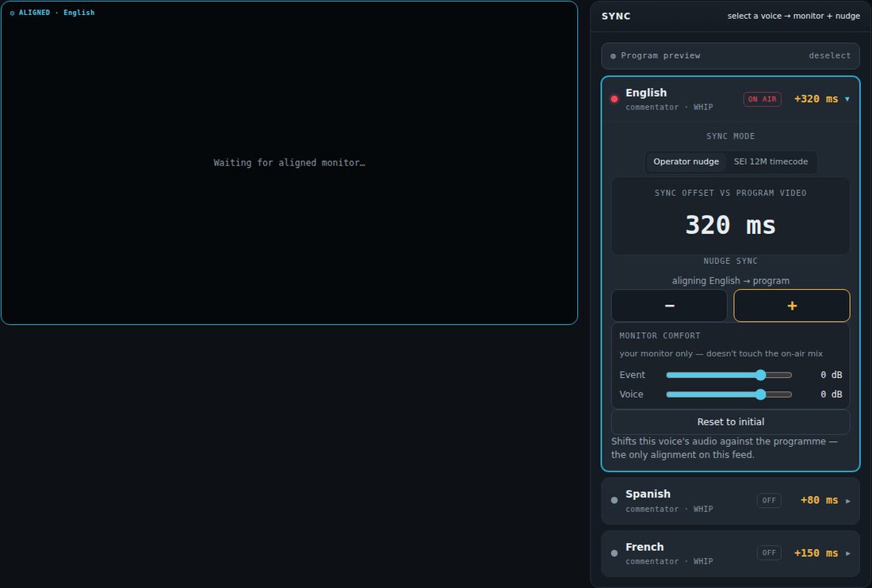Click deselect in the Program preview row
Screen dimensions: 872x588
(x=829, y=55)
